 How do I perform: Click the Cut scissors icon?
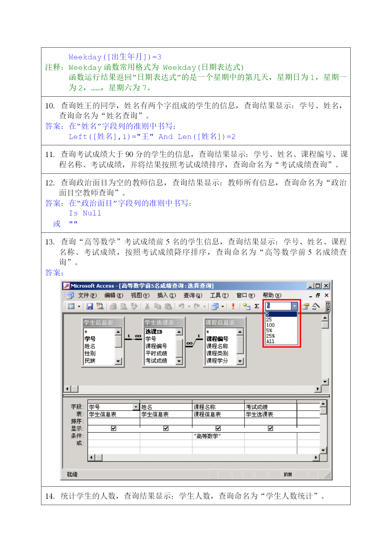click(147, 306)
